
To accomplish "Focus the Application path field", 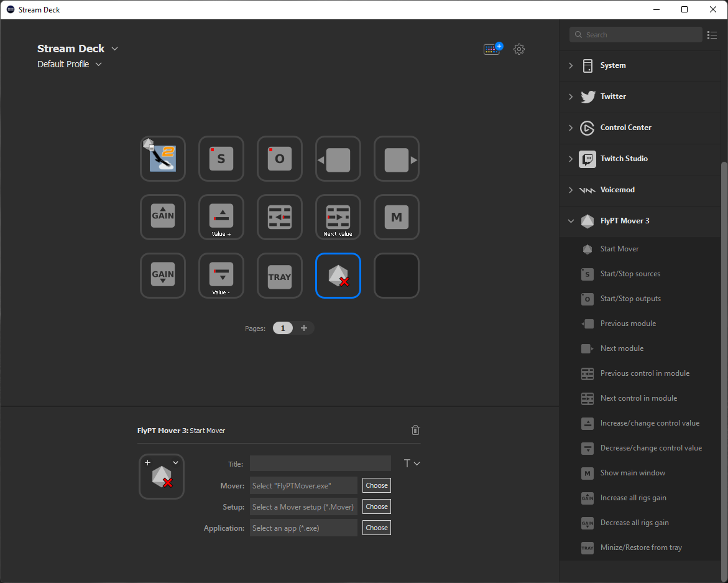I will [303, 528].
